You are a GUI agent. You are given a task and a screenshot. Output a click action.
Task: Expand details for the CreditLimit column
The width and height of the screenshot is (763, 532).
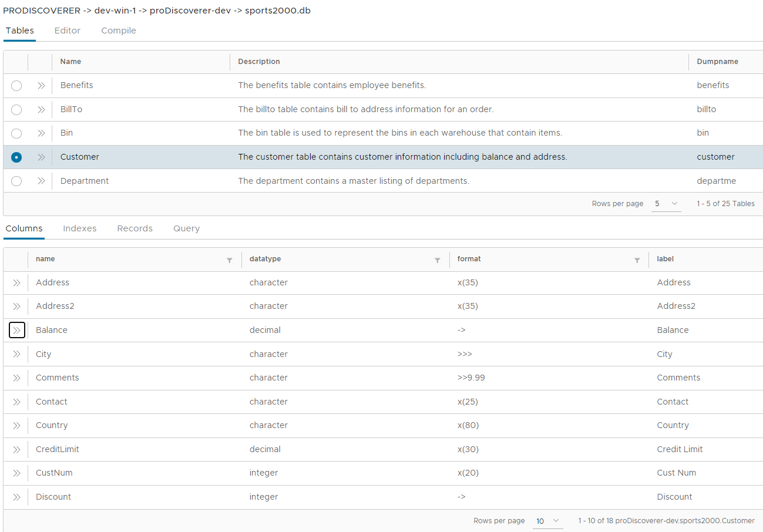[x=16, y=449]
